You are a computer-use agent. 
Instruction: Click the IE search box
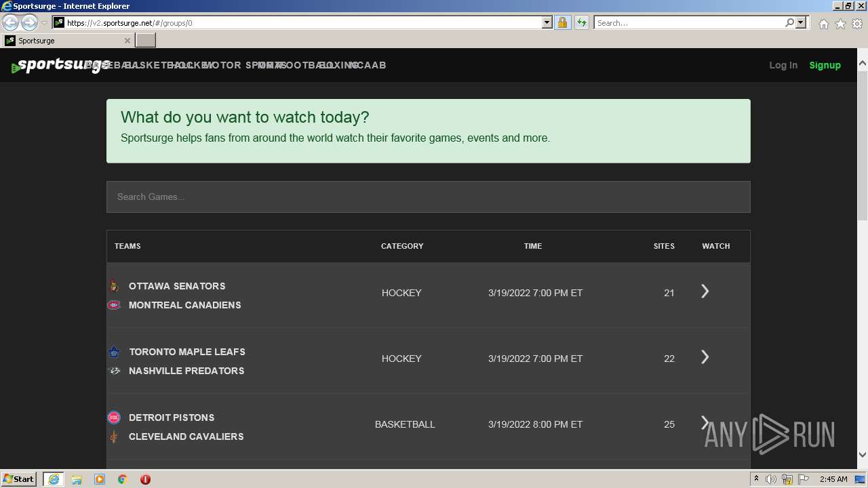[688, 22]
